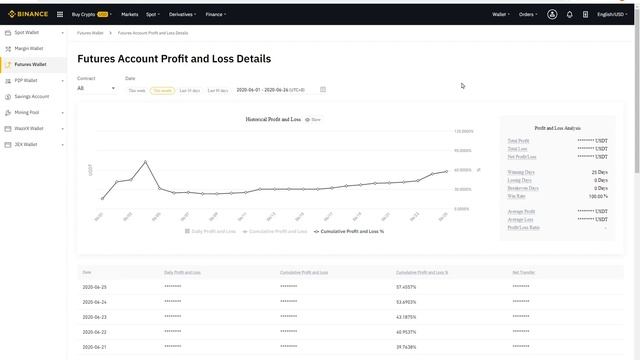Screen dimensions: 640x360
Task: Click the Futures Wallet sidebar icon
Action: [8, 64]
